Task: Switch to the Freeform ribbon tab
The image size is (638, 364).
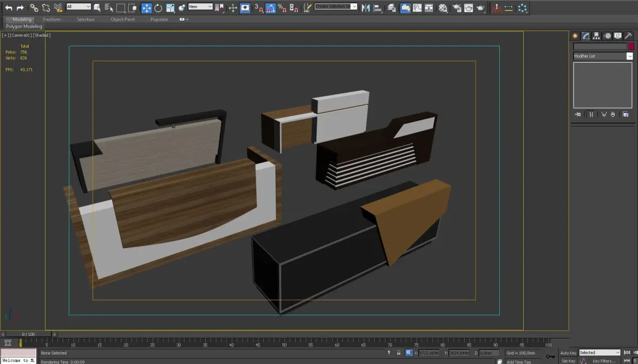Action: click(x=52, y=20)
